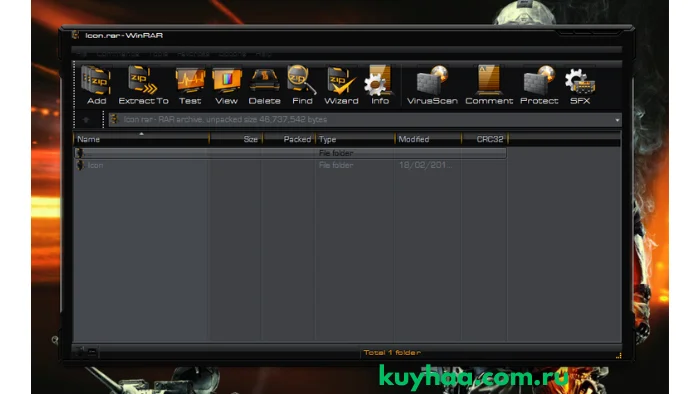Select the Icon folder row
This screenshot has width=700, height=394.
point(290,165)
